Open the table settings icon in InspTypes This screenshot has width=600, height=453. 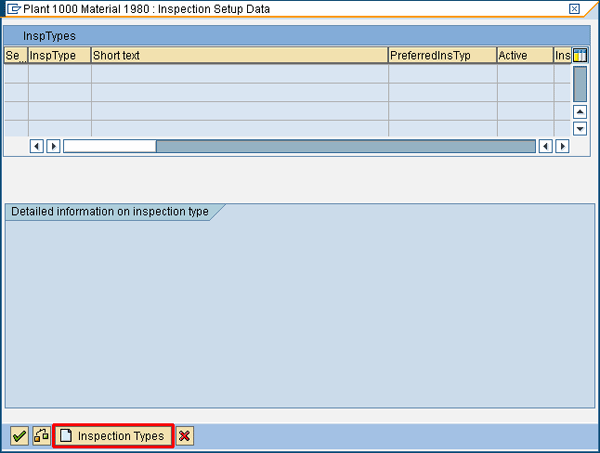(x=579, y=56)
